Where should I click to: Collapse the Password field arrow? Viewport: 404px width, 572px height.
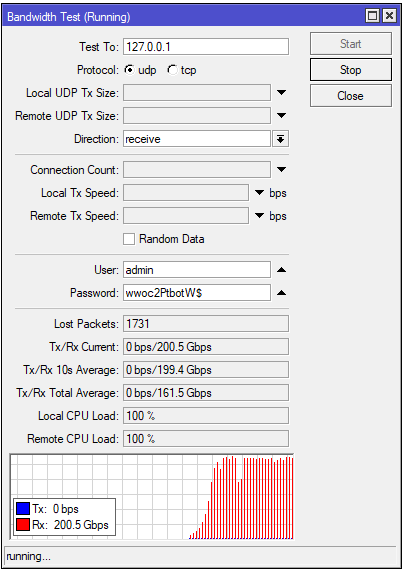pos(281,293)
